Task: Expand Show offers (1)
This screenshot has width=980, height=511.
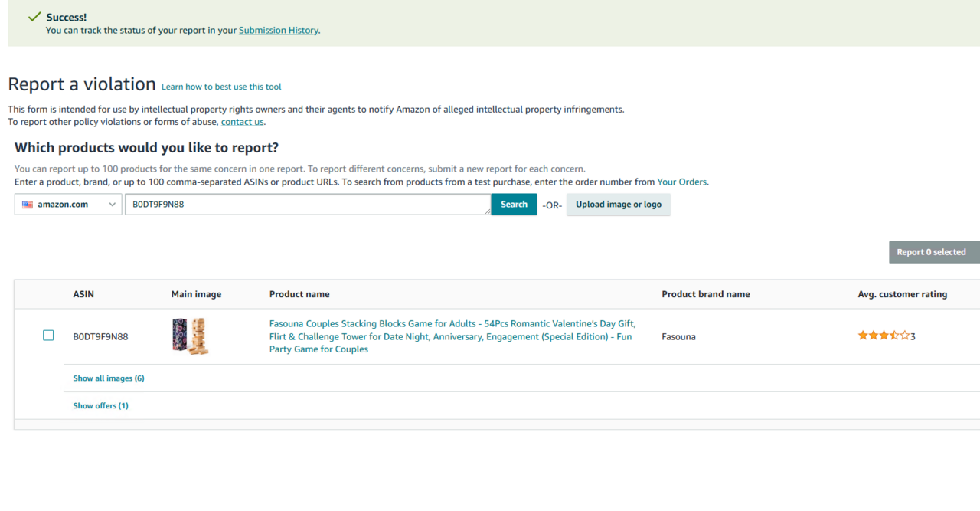Action: click(100, 406)
